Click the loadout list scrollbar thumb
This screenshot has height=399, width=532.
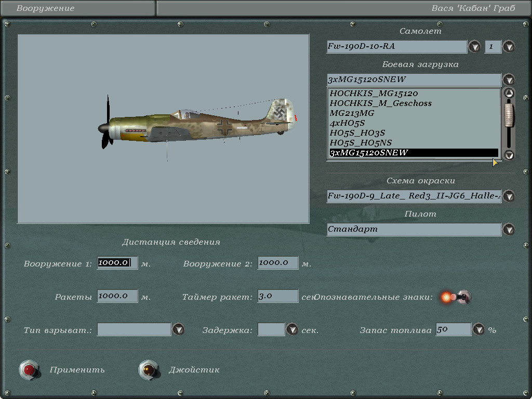point(509,115)
